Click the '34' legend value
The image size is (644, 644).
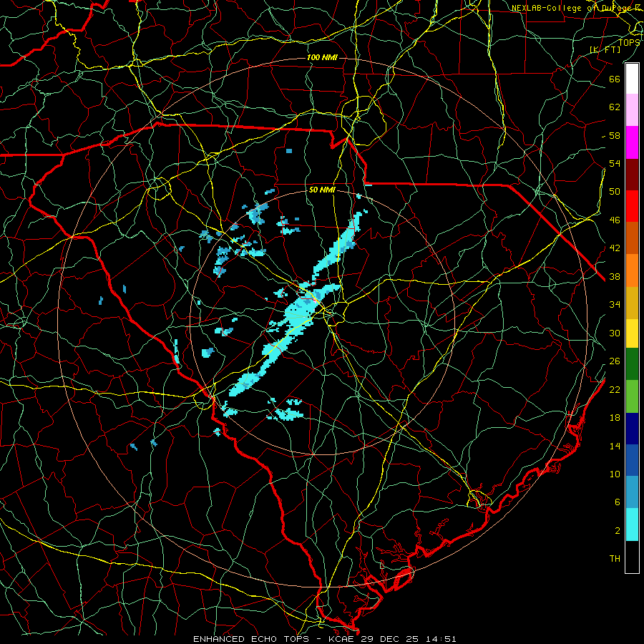615,304
